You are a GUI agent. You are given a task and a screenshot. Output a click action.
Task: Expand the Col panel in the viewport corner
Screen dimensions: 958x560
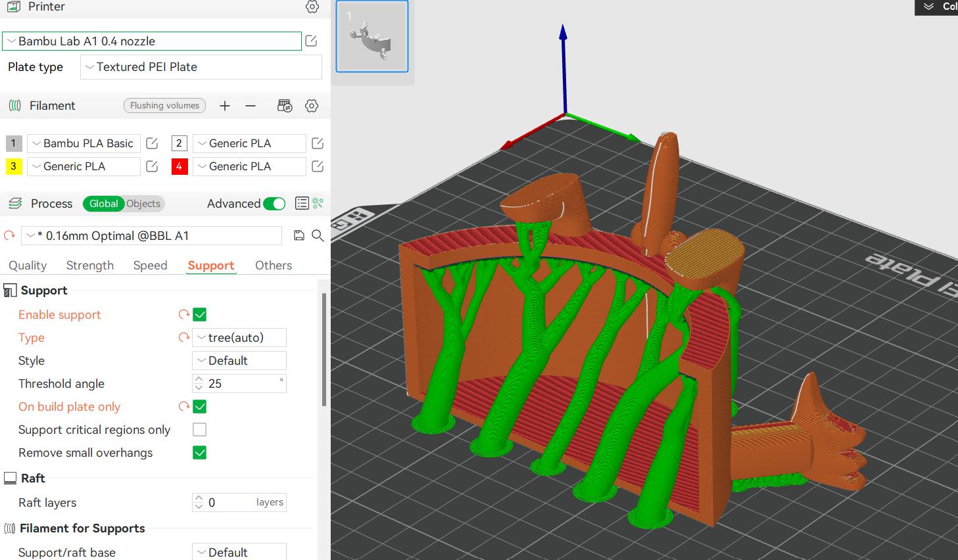(928, 7)
